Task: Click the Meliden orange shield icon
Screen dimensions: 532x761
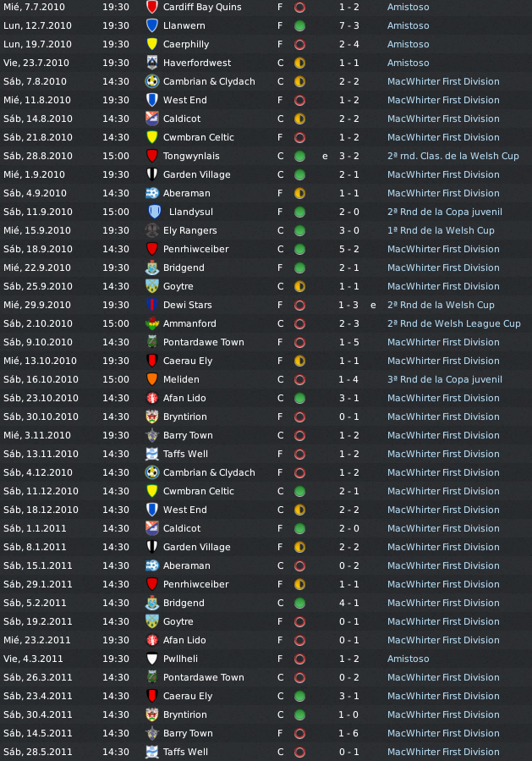Action: 151,379
